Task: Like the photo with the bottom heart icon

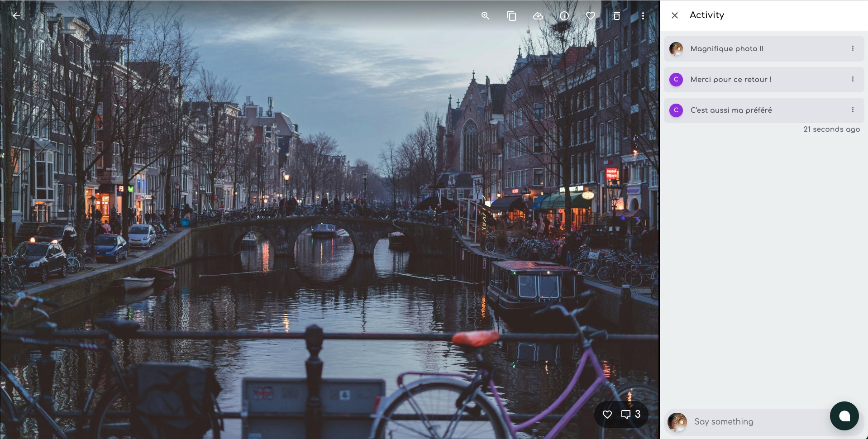Action: point(607,415)
